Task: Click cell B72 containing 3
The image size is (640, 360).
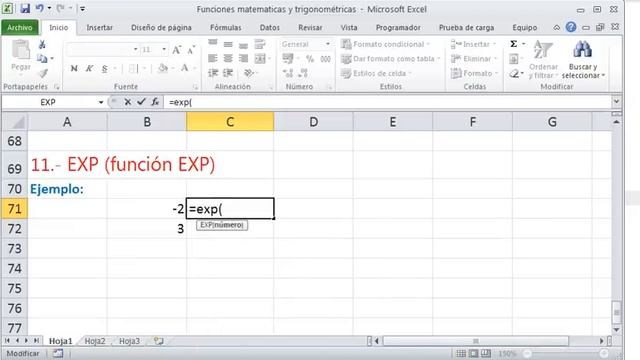Action: pyautogui.click(x=147, y=229)
